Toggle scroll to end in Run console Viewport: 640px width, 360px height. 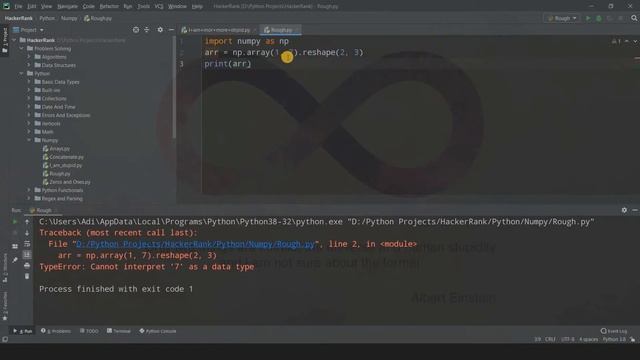(27, 255)
